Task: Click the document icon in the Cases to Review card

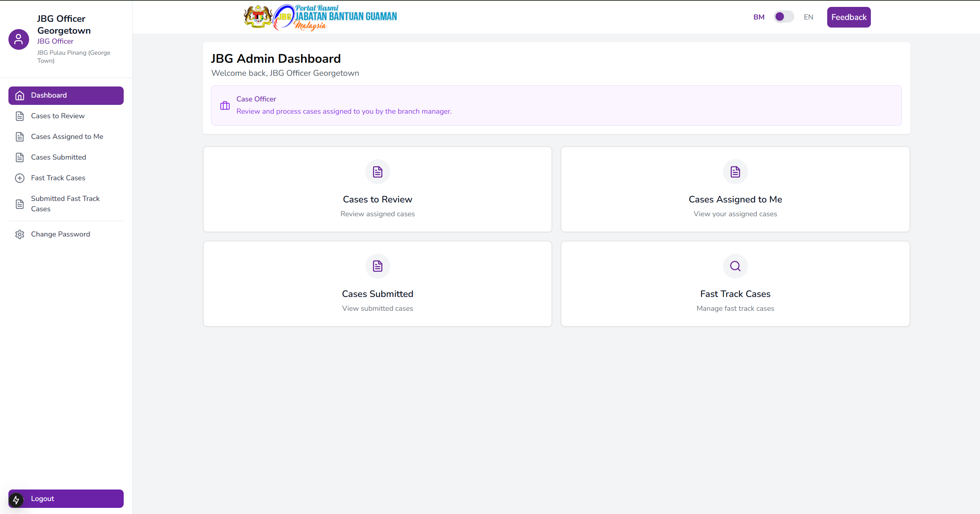Action: click(377, 172)
